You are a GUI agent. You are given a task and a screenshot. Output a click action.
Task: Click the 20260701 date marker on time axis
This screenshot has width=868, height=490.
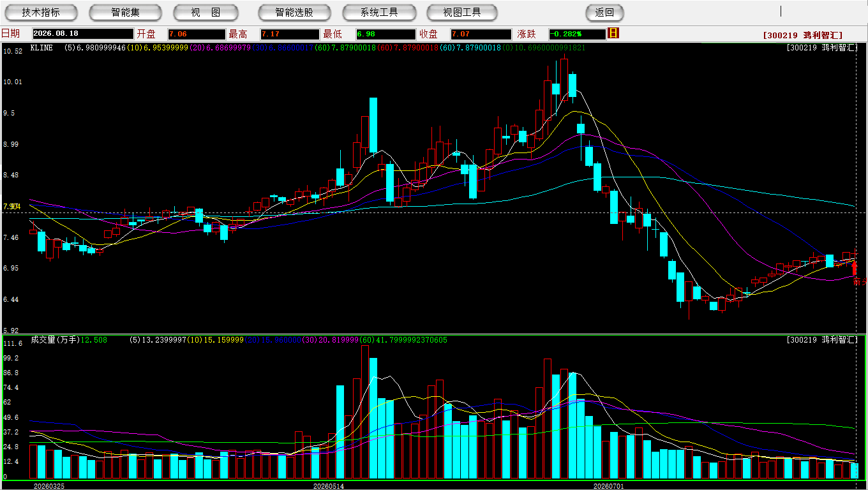click(x=609, y=486)
